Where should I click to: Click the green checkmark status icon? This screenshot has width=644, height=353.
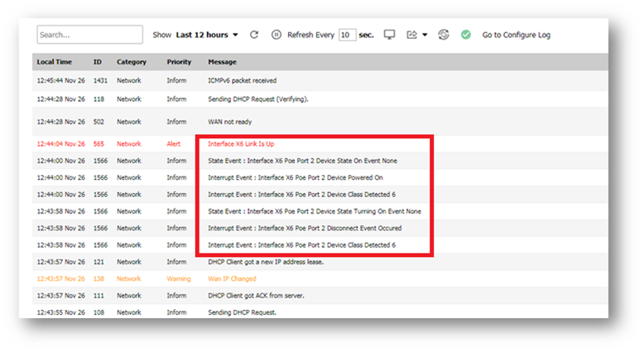tap(466, 35)
